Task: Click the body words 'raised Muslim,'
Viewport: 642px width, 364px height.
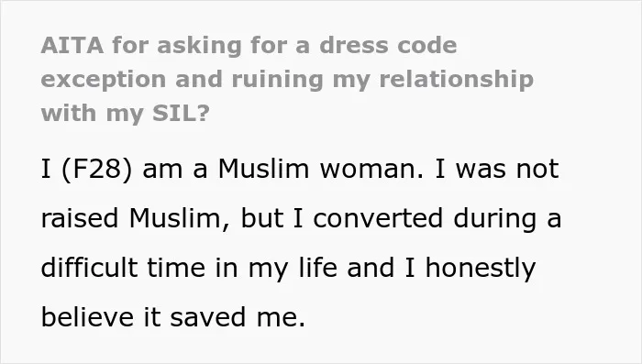Action: (136, 218)
